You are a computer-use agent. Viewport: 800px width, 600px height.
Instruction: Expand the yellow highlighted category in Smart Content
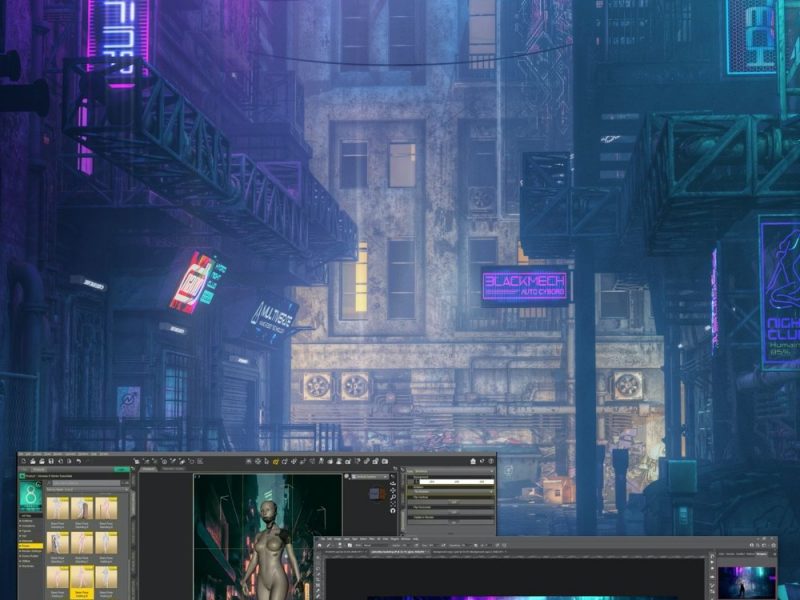[31, 546]
